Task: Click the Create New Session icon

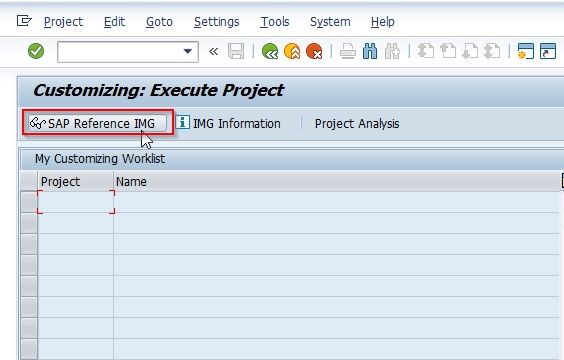Action: (x=526, y=51)
